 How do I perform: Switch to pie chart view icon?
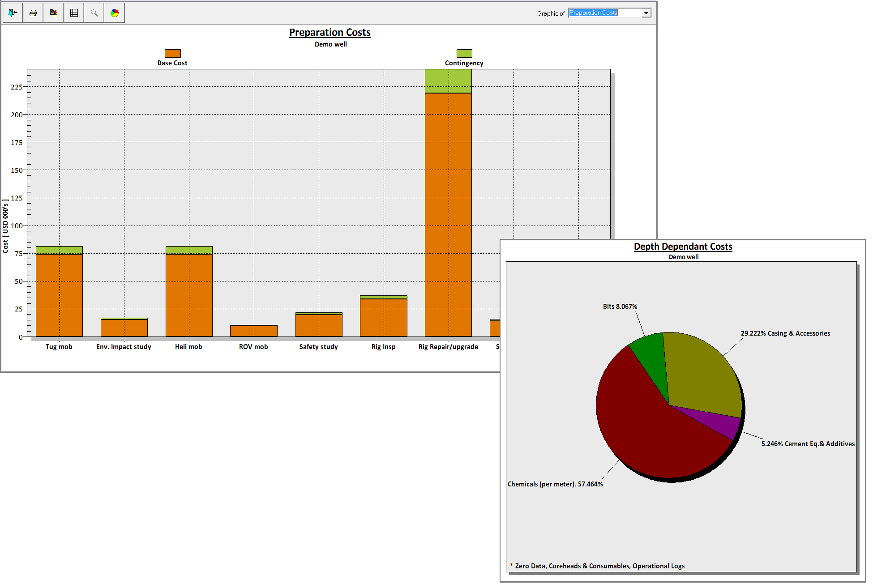tap(115, 13)
